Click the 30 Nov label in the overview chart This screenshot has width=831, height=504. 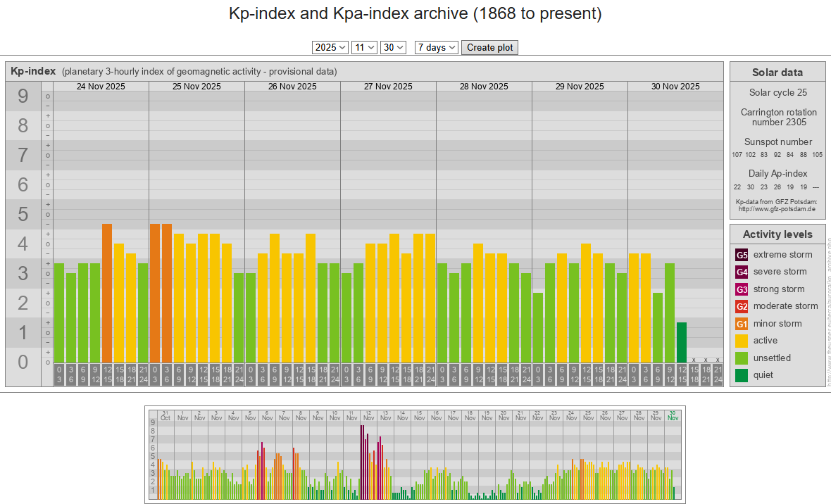[x=673, y=415]
